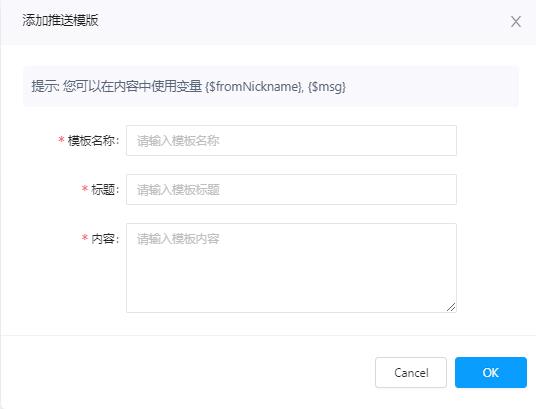Select the 请输入模板标题 placeholder text
The height and width of the screenshot is (409, 536).
(178, 189)
